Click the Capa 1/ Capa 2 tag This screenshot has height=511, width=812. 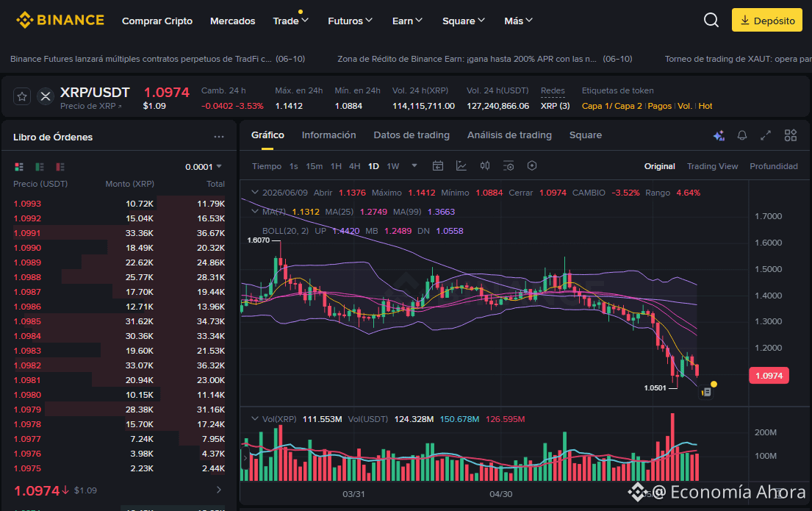pos(611,106)
